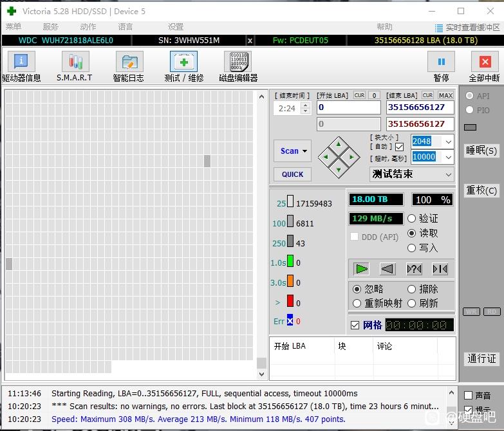Click the random seek ▶?◀ button

(x=414, y=269)
